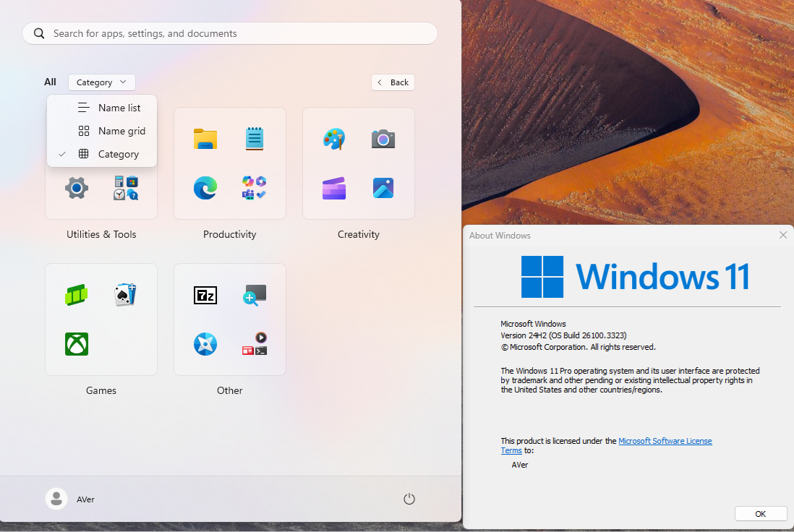Open Settings gear in Utilities & Tools
This screenshot has width=794, height=532.
click(77, 188)
